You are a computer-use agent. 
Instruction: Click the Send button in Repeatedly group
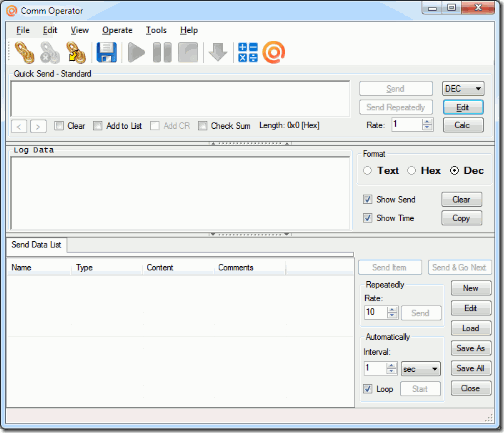pyautogui.click(x=421, y=313)
